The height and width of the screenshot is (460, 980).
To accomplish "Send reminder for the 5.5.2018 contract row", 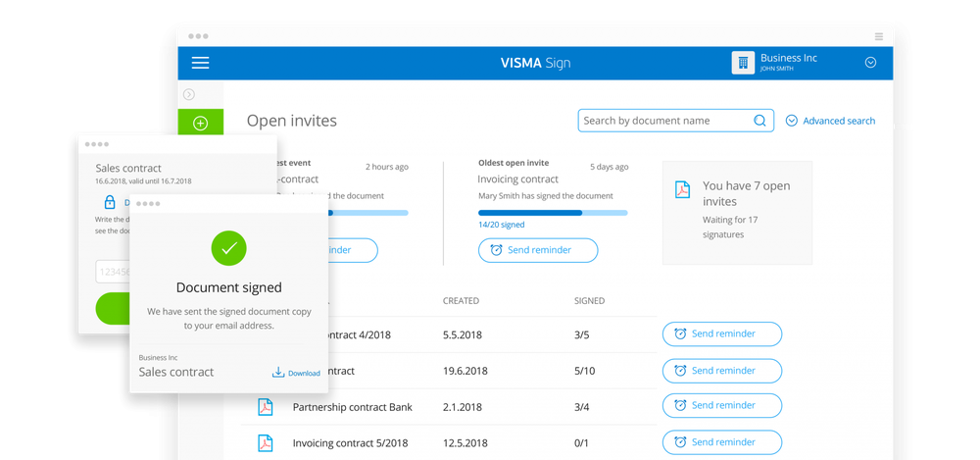I will tap(722, 333).
